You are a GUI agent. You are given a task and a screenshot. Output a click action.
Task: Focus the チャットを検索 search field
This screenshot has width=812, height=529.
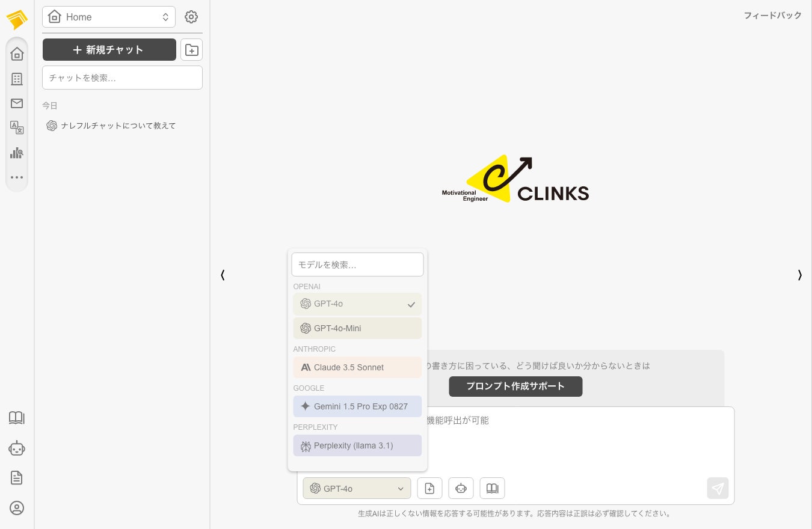(x=122, y=78)
